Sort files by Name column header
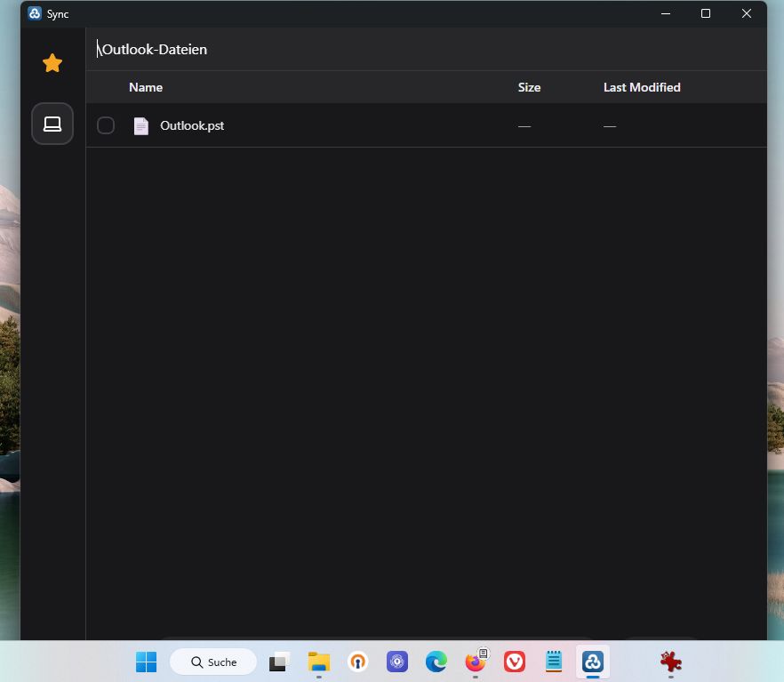Image resolution: width=784 pixels, height=682 pixels. pyautogui.click(x=146, y=87)
